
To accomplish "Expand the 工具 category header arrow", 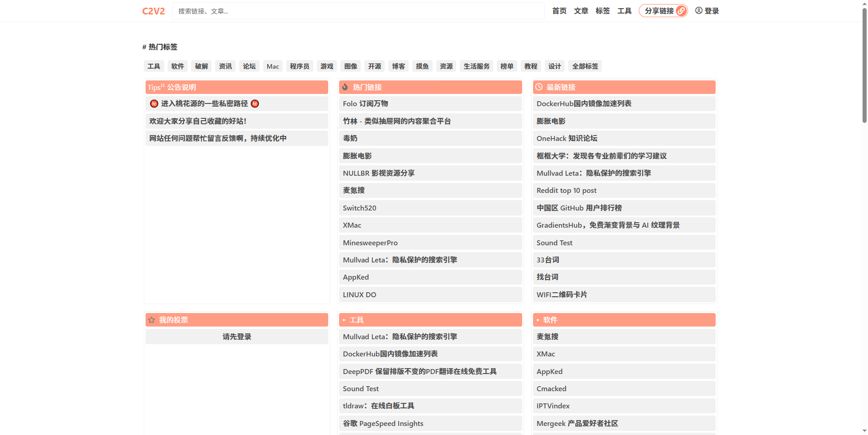I will 344,320.
